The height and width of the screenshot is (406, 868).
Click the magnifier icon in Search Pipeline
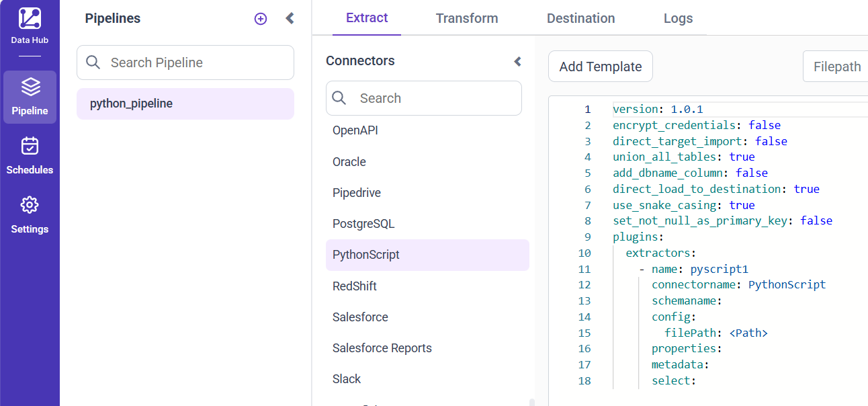tap(92, 62)
